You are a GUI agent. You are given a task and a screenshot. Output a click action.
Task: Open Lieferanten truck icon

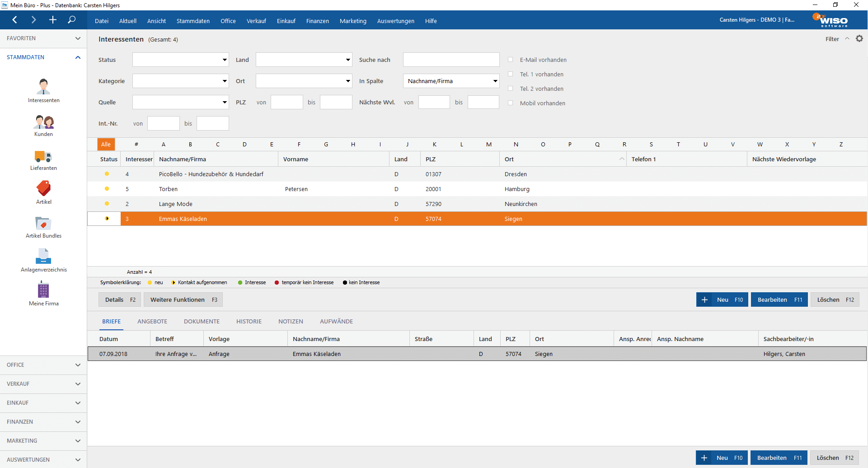(43, 156)
